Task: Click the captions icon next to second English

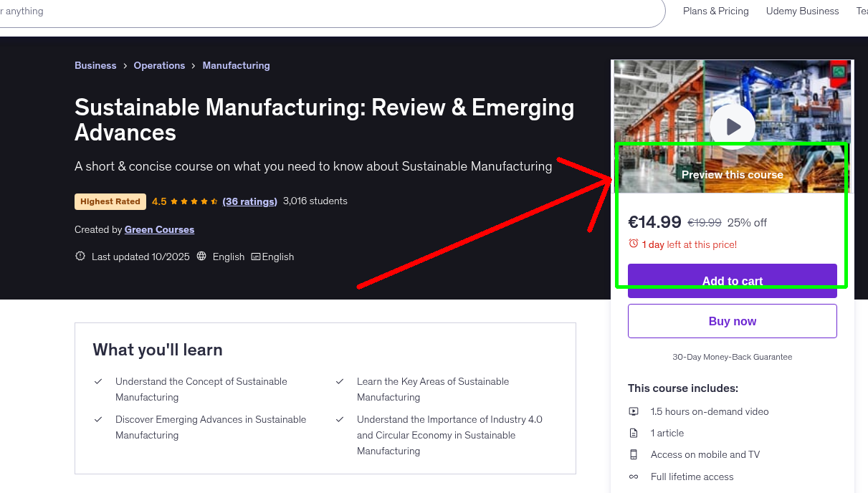Action: coord(255,256)
